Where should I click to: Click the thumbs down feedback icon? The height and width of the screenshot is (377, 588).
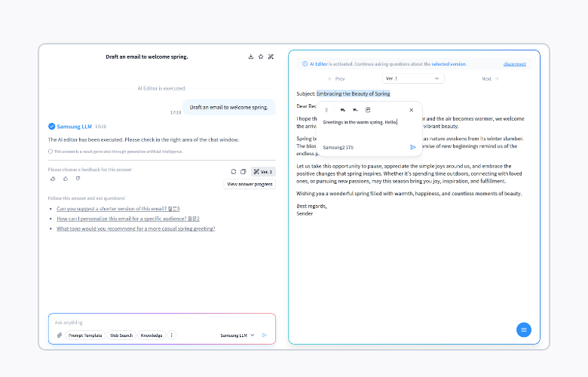pos(77,179)
